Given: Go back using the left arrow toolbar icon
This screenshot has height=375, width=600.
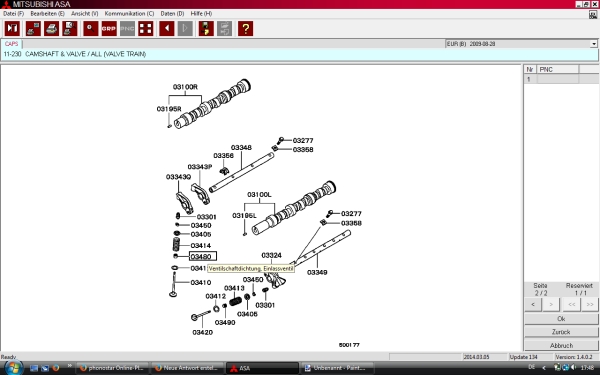Looking at the screenshot, I should click(x=167, y=29).
